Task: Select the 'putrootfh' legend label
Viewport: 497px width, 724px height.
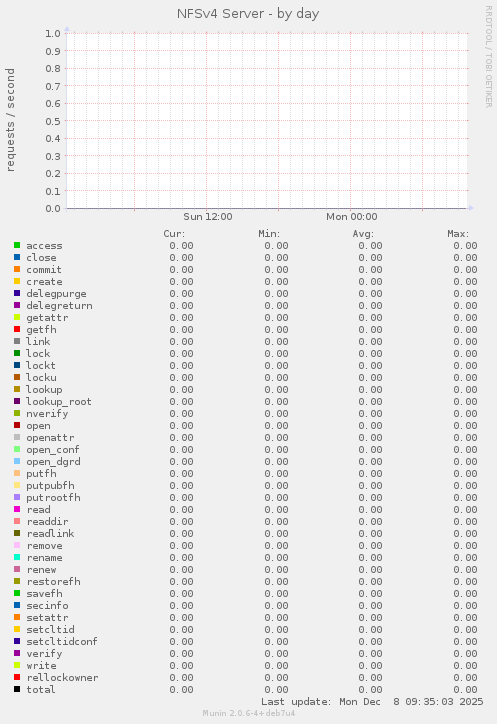Action: point(54,498)
